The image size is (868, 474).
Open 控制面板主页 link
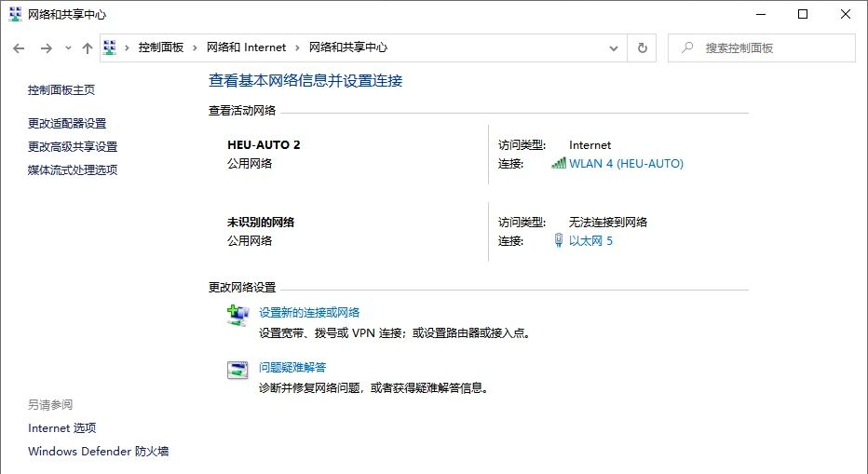tap(61, 89)
